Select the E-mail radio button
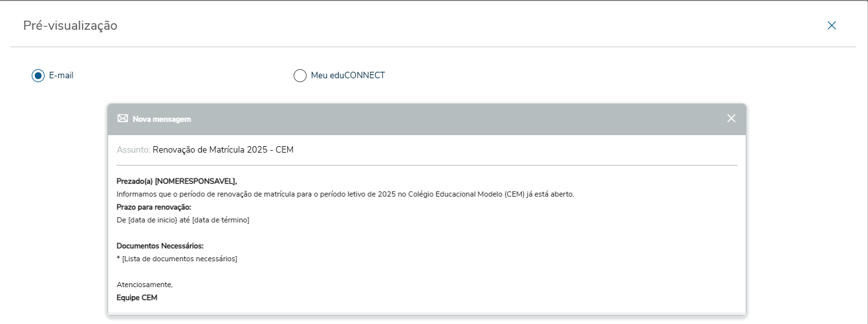The image size is (868, 324). click(x=38, y=76)
